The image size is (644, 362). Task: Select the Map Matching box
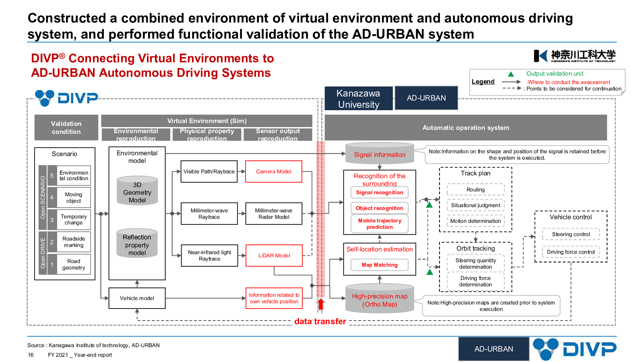pyautogui.click(x=380, y=265)
